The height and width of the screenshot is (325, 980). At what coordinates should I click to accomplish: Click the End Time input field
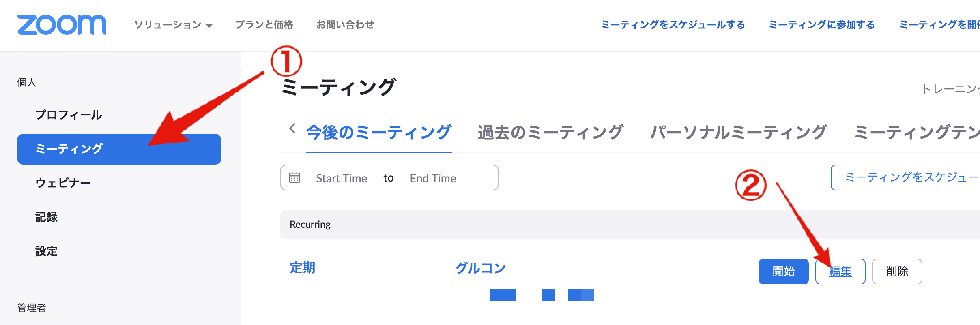coord(433,178)
